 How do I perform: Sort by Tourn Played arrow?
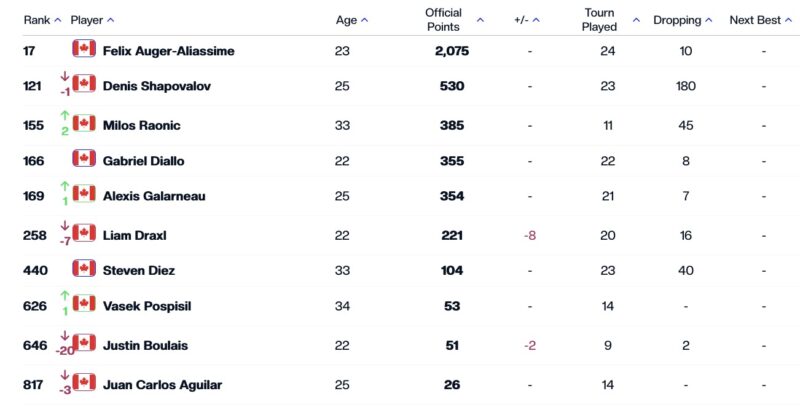[x=636, y=20]
